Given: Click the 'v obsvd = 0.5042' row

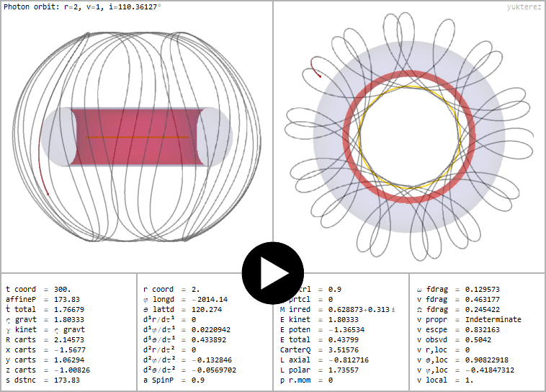Looking at the screenshot, I should [454, 339].
